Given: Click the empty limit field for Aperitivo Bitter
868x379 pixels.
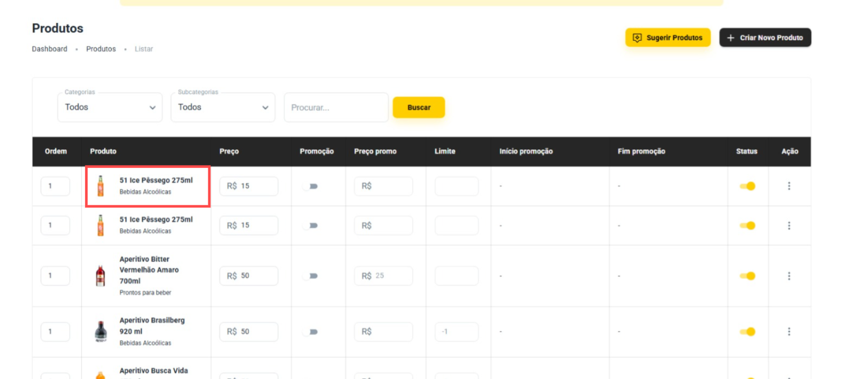Looking at the screenshot, I should [457, 276].
